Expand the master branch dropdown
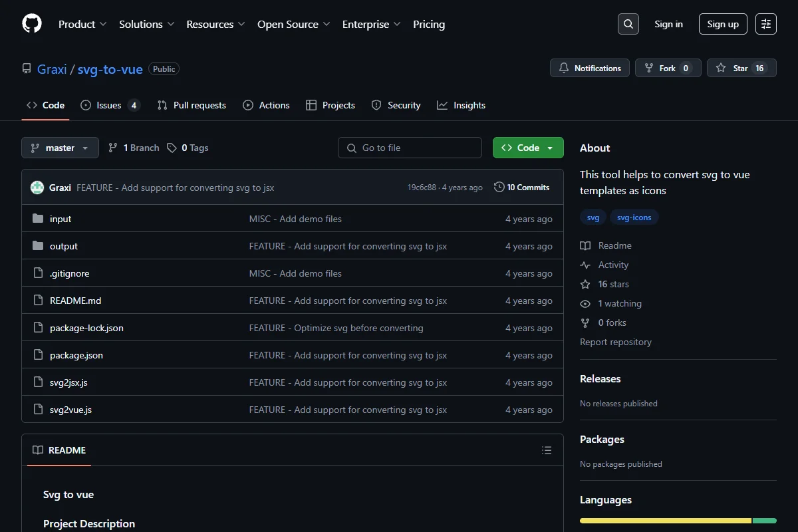This screenshot has height=532, width=798. click(x=60, y=148)
